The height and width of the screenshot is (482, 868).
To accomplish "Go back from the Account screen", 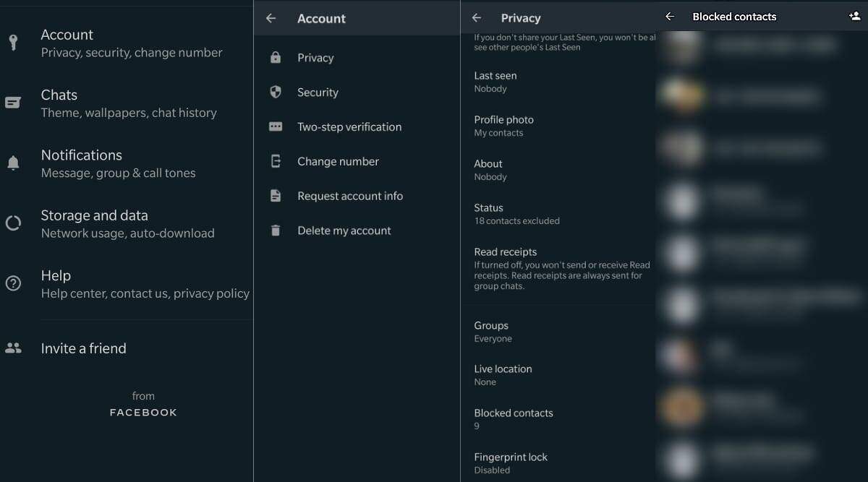I will [x=271, y=19].
